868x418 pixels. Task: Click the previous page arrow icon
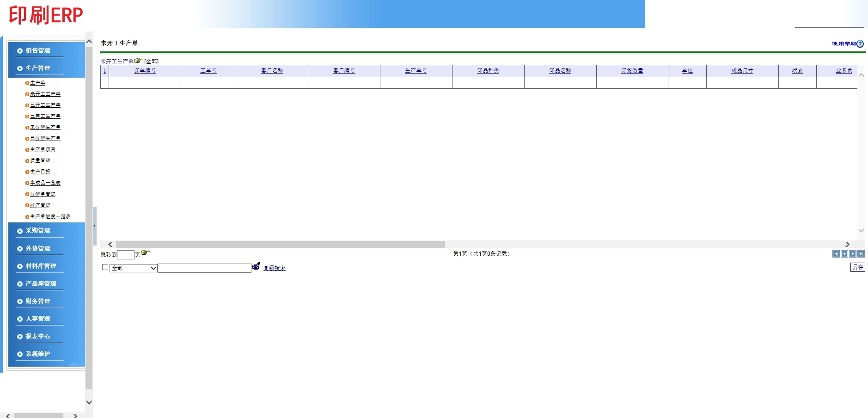pyautogui.click(x=844, y=254)
